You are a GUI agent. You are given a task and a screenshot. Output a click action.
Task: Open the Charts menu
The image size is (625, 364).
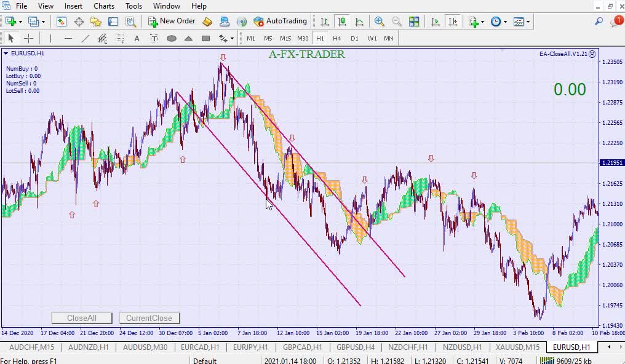point(104,6)
